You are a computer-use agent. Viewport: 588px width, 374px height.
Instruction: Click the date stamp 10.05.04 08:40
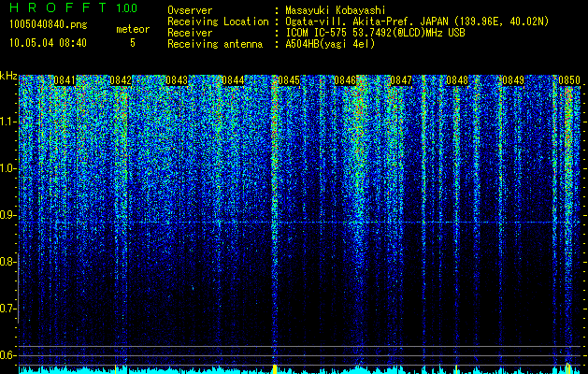tap(48, 43)
